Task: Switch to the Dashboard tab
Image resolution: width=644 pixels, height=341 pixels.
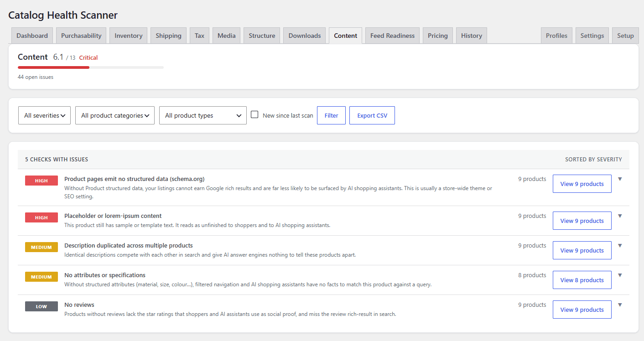Action: [x=32, y=36]
